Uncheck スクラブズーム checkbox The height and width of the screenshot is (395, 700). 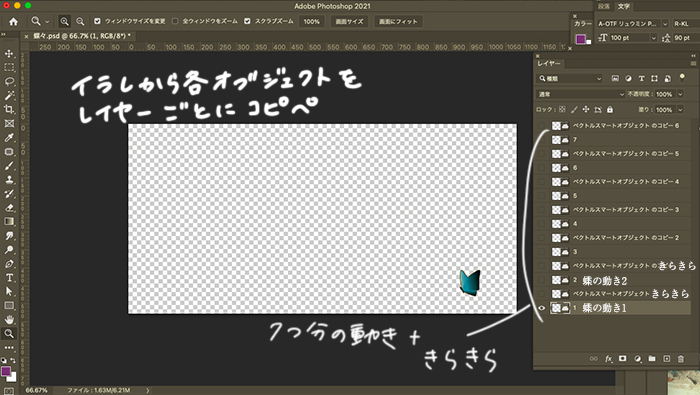247,21
